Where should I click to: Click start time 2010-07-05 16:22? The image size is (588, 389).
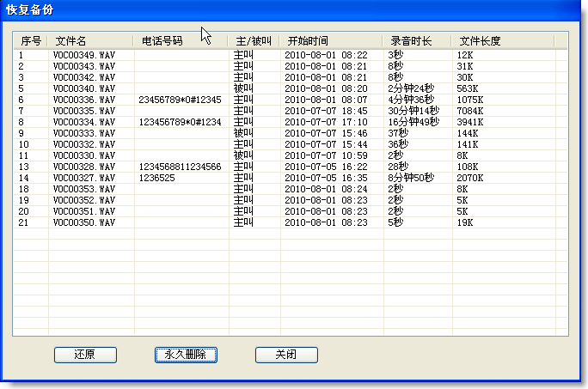(x=327, y=167)
